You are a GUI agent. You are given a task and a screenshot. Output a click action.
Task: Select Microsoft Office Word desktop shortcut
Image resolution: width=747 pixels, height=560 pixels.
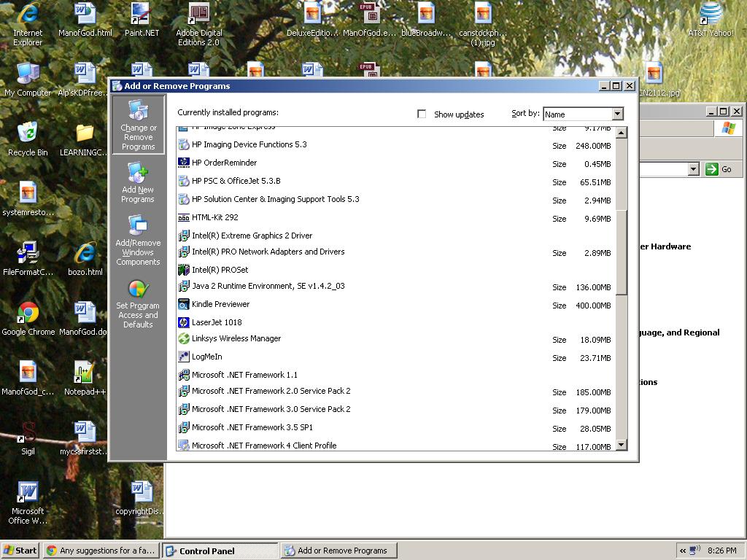[28, 503]
